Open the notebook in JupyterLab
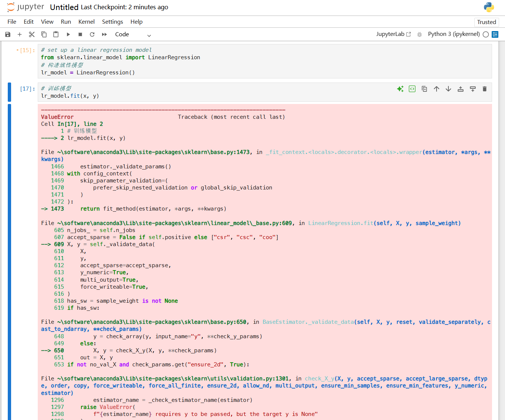This screenshot has height=420, width=505. tap(394, 34)
